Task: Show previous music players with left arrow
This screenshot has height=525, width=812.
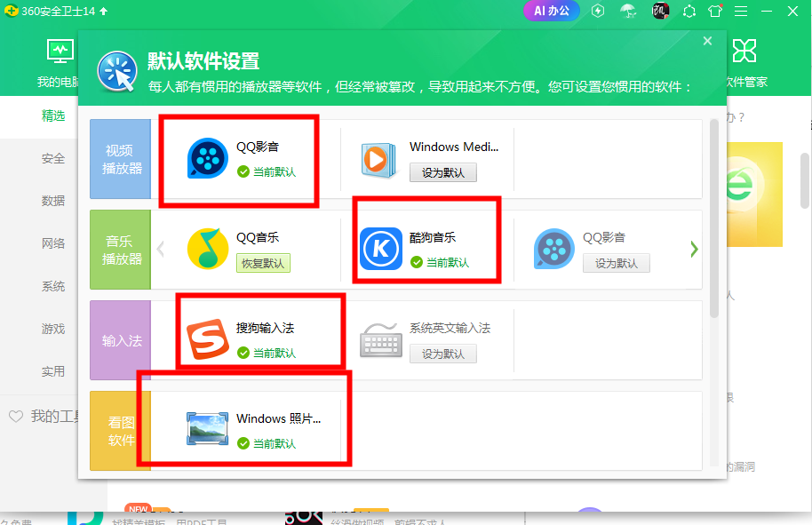Action: [x=161, y=250]
